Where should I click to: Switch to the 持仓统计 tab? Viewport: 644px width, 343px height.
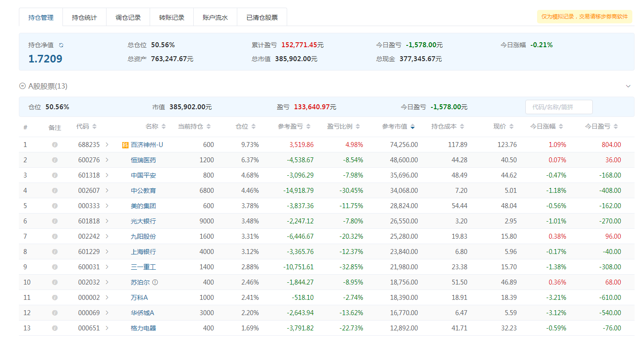84,18
